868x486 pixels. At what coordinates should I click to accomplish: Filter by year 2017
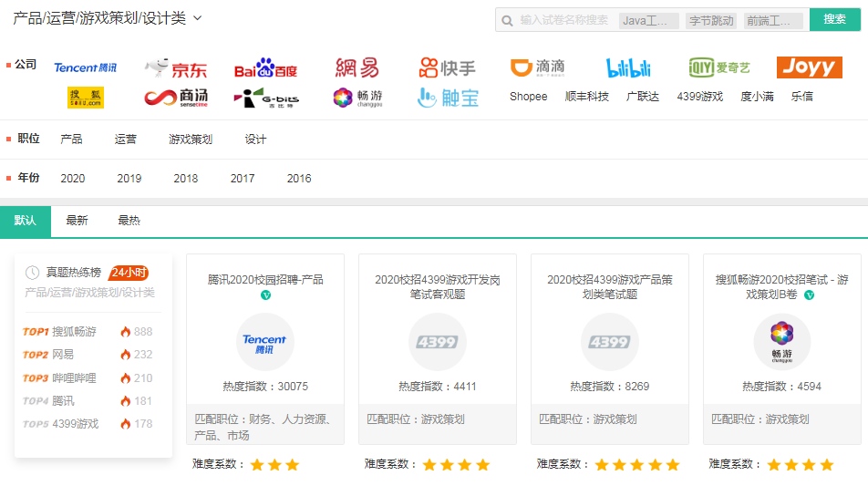(x=243, y=179)
